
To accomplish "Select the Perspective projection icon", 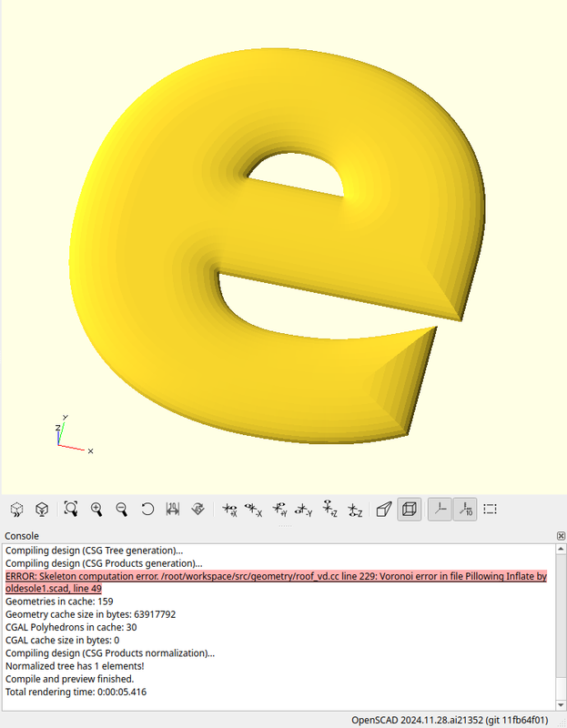I will pos(384,510).
